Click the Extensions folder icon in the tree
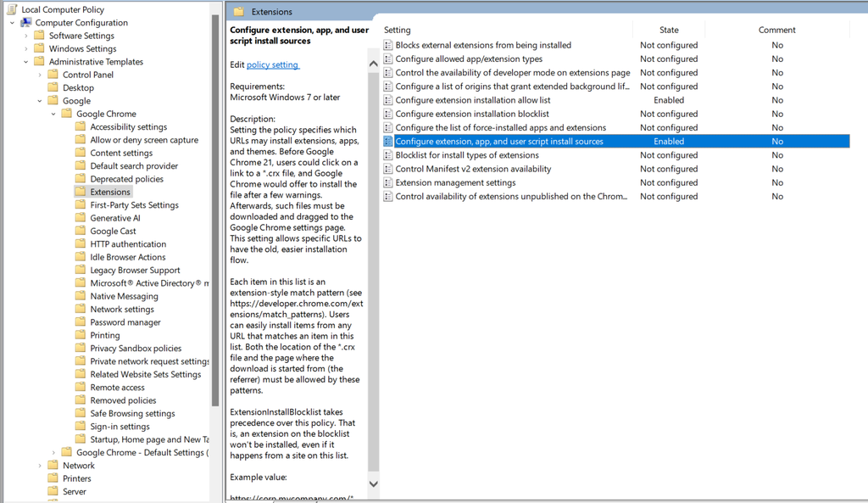 click(81, 191)
